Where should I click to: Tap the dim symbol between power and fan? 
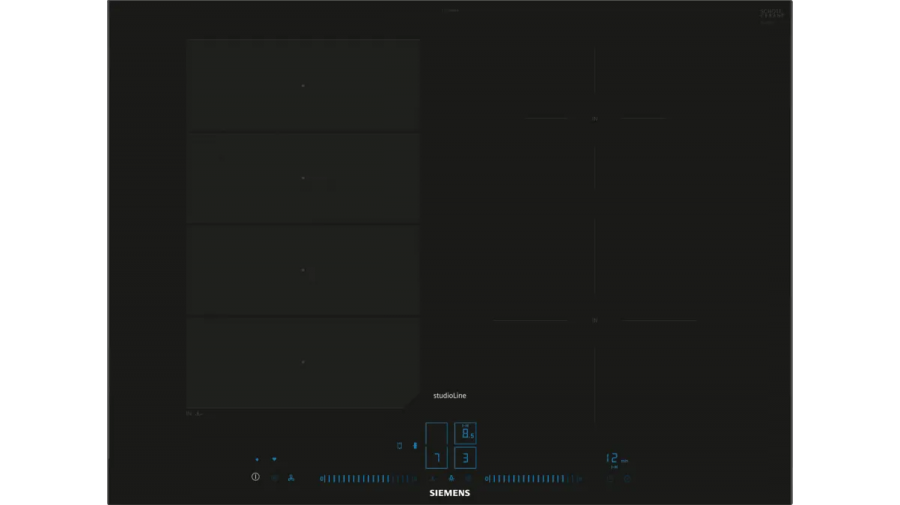click(x=274, y=477)
